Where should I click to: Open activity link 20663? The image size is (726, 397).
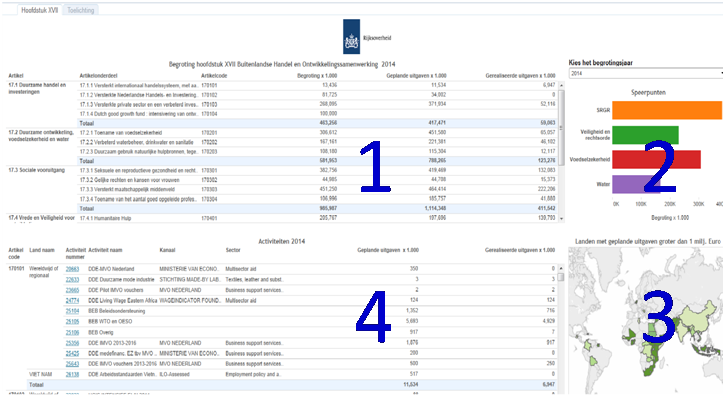click(72, 269)
